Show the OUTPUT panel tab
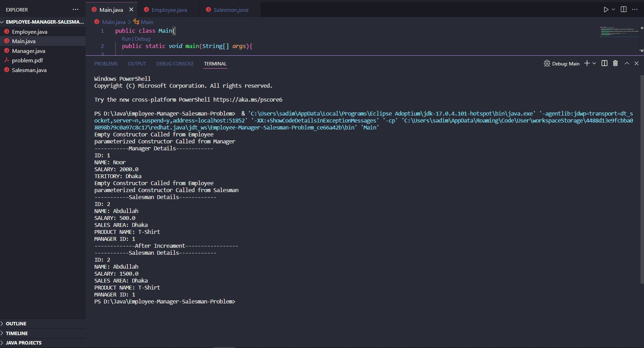Viewport: 644px width, 348px height. (137, 64)
